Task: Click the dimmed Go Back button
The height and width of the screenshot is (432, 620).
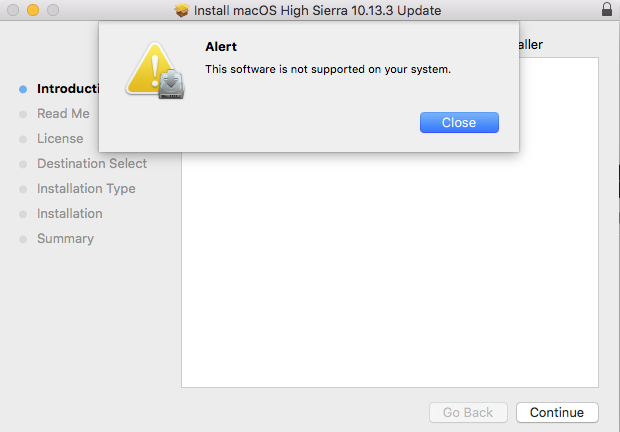Action: (468, 412)
